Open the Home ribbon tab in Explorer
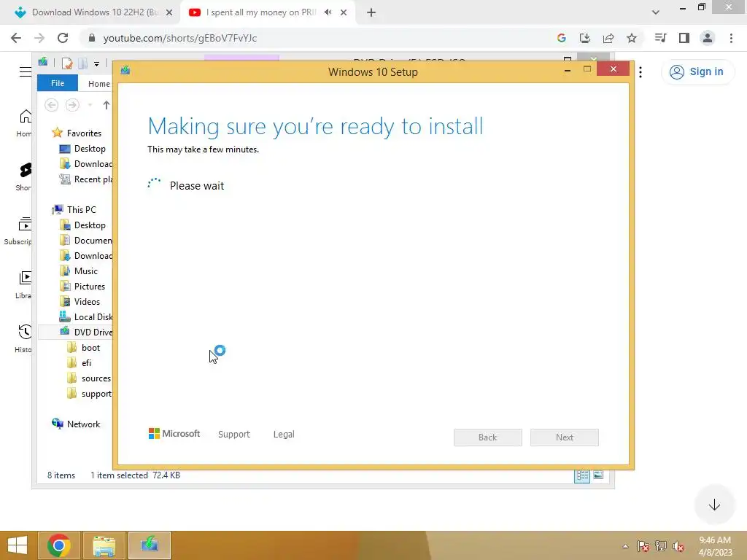This screenshot has height=560, width=747. tap(98, 84)
